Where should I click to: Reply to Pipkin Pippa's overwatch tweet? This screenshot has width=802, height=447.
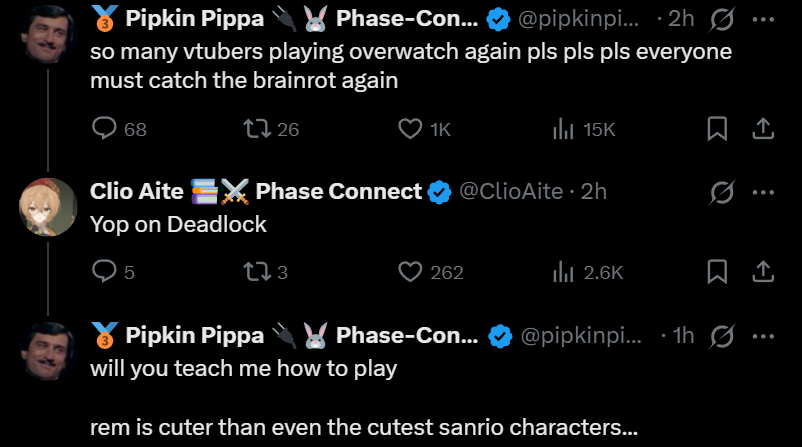105,129
